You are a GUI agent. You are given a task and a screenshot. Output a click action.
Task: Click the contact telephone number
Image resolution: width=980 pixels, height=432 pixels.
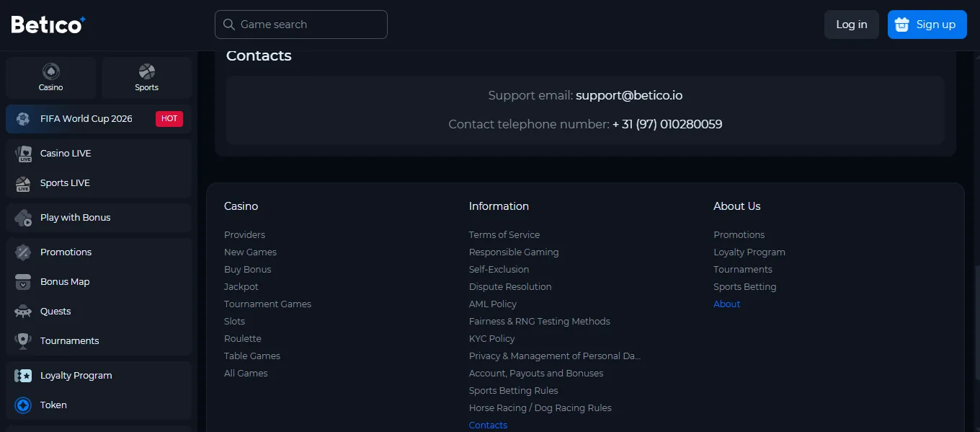pyautogui.click(x=667, y=124)
